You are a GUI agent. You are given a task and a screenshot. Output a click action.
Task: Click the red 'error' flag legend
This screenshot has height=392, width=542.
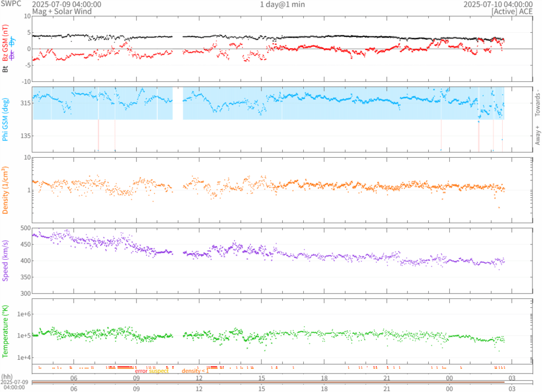point(141,371)
